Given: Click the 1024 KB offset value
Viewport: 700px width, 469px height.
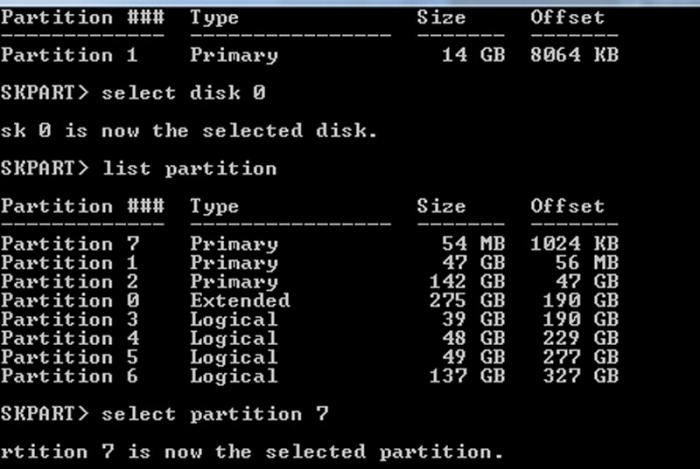Looking at the screenshot, I should click(x=574, y=244).
